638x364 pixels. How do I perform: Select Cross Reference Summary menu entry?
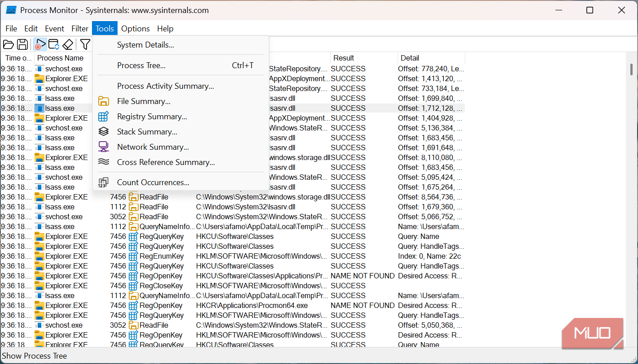click(181, 162)
